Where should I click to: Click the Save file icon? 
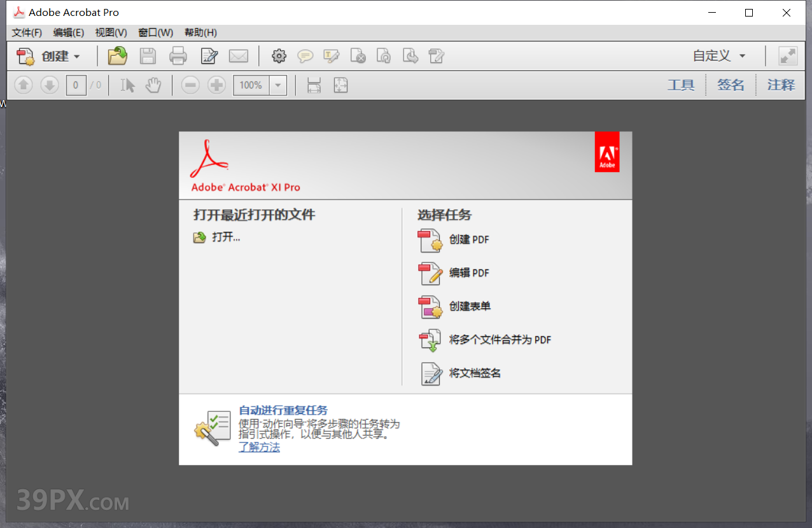coord(148,56)
